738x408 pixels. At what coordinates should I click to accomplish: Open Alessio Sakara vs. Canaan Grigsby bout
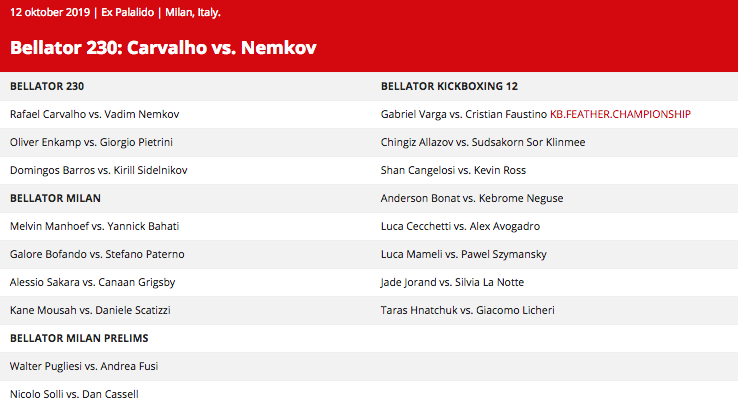click(95, 282)
